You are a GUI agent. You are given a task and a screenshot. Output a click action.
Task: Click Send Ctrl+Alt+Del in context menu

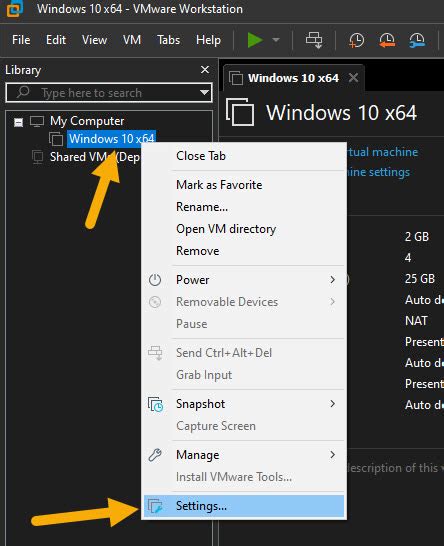click(244, 353)
